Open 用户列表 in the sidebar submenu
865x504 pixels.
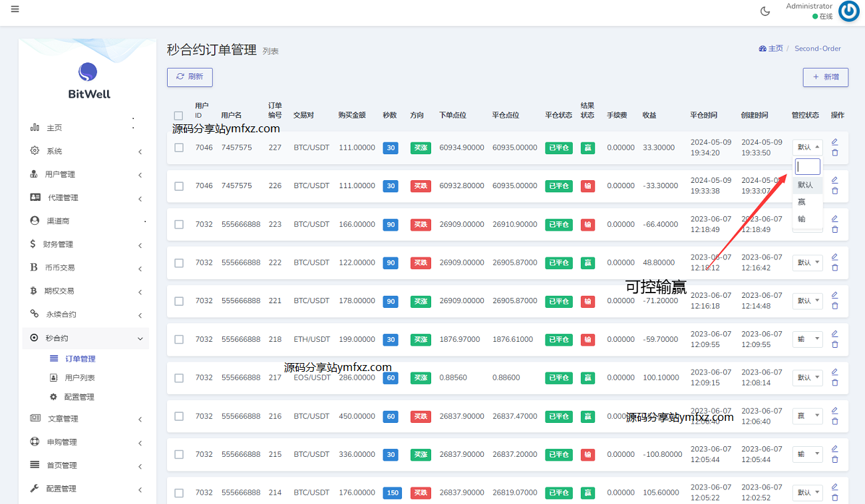[x=80, y=378]
